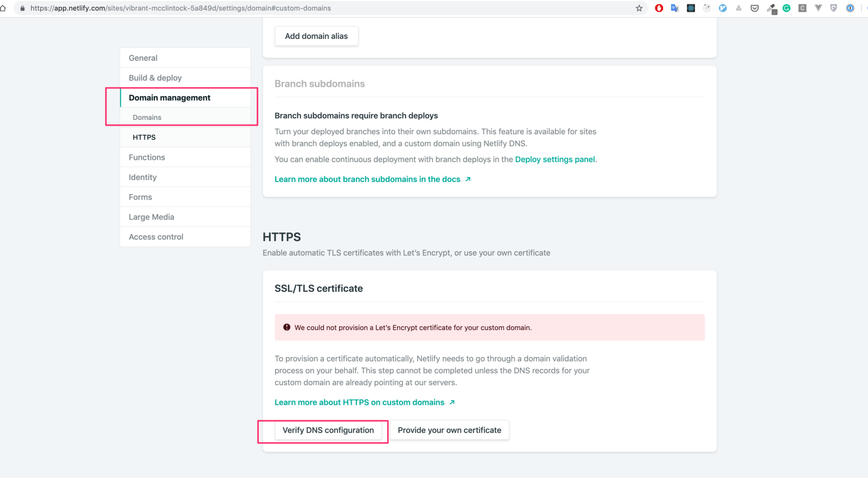Click 'Branch subdomains require branch deploys' text
This screenshot has width=868, height=478.
coord(356,115)
